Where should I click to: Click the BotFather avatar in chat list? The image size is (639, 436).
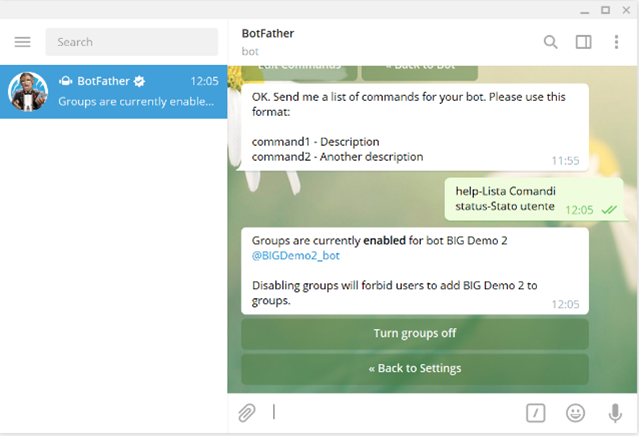(28, 92)
